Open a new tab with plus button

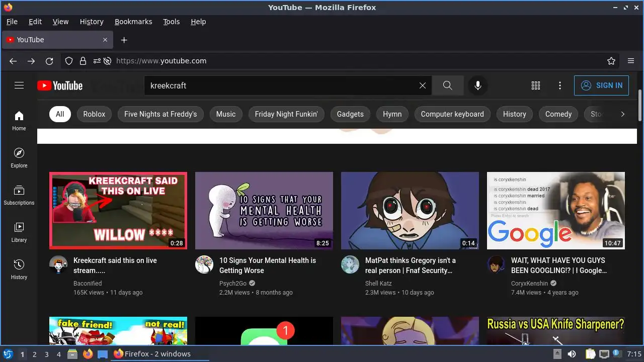click(124, 40)
